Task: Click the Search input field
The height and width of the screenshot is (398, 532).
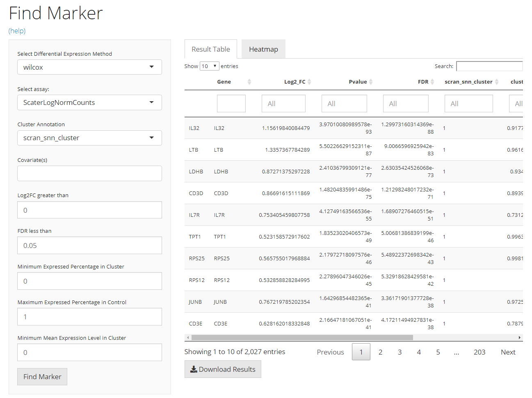Action: [489, 66]
